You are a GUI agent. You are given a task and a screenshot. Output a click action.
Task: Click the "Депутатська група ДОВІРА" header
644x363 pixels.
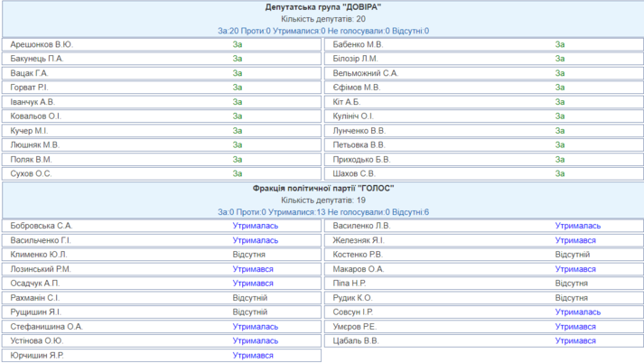pyautogui.click(x=322, y=7)
